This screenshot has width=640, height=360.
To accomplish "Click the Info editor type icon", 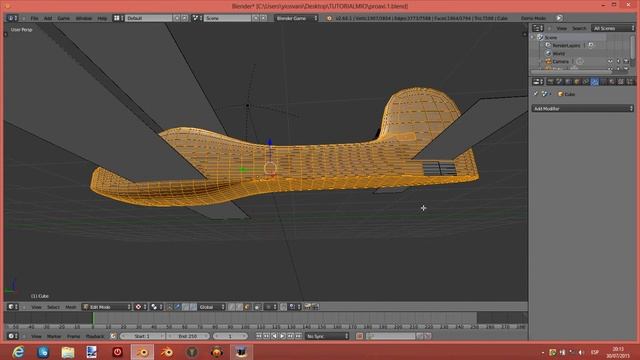I will (x=13, y=18).
